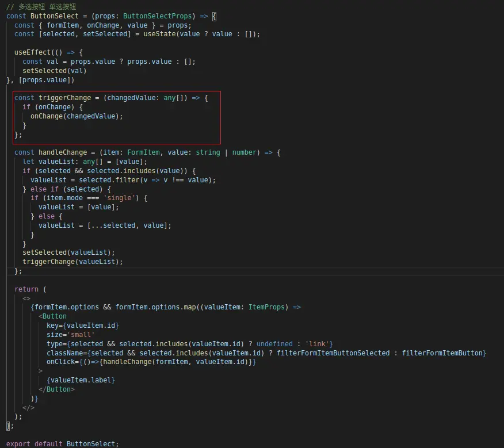The height and width of the screenshot is (448, 504).
Task: Click 'export default ButtonSelect;' line
Action: (x=62, y=444)
